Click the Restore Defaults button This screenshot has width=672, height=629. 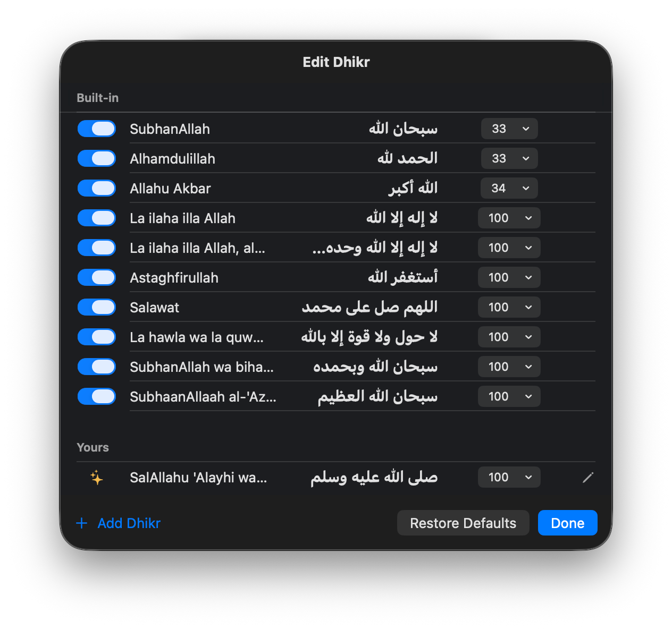[x=463, y=523]
